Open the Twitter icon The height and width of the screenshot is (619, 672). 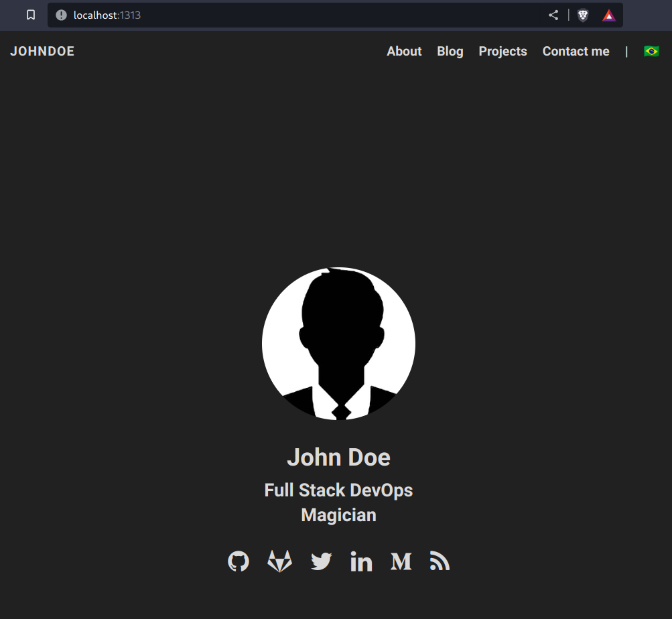tap(320, 561)
